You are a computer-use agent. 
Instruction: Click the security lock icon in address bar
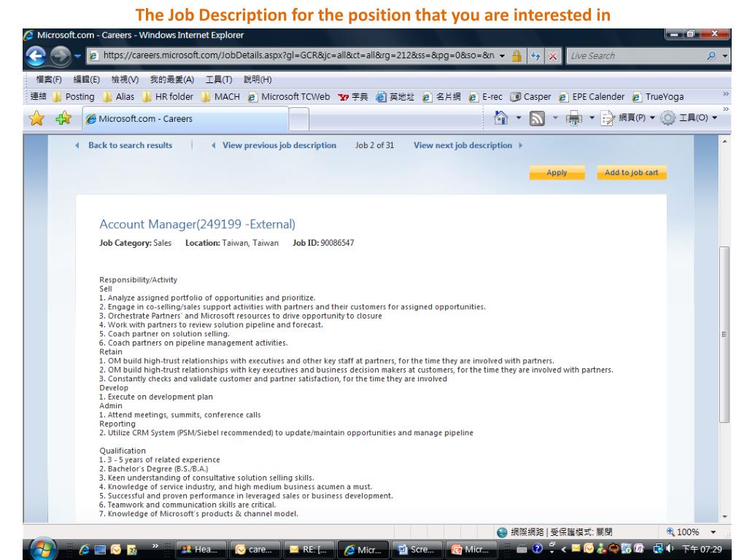coord(516,55)
